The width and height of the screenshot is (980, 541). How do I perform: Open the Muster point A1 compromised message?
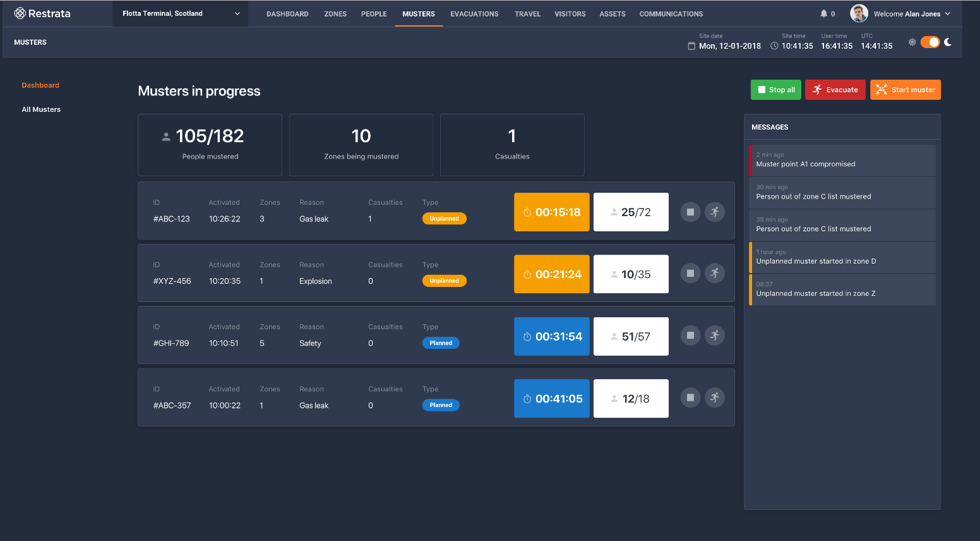(842, 161)
